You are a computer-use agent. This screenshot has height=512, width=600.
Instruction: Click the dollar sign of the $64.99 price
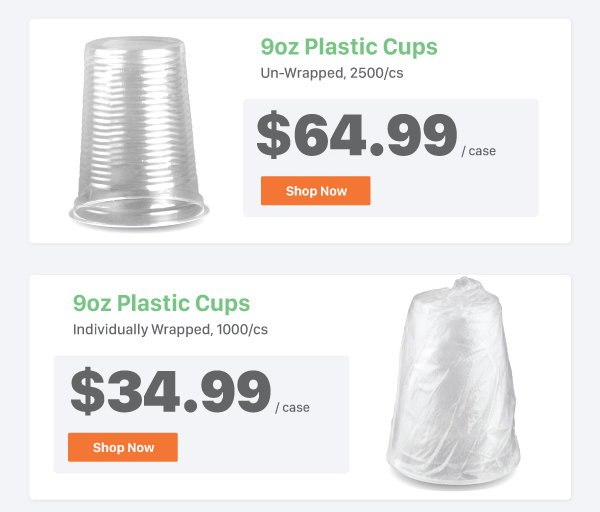pyautogui.click(x=273, y=135)
